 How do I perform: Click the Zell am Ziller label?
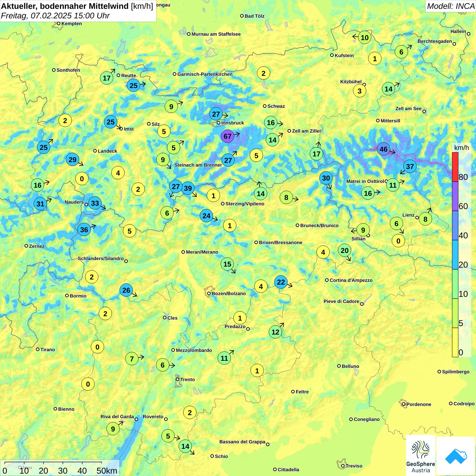click(x=306, y=131)
